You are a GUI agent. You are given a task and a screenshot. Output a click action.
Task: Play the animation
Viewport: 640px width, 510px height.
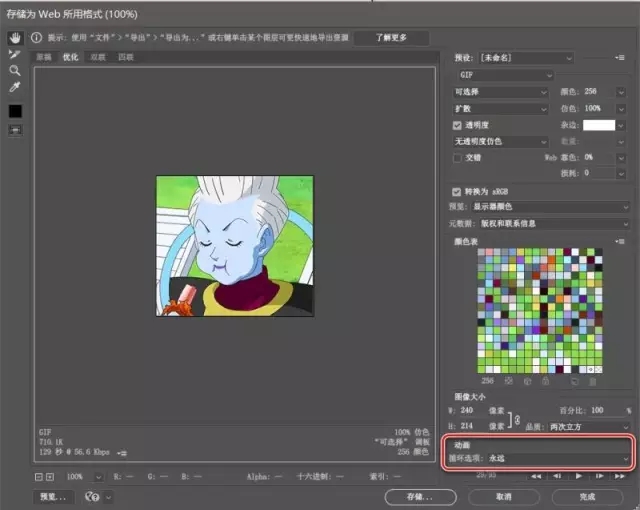click(x=578, y=476)
